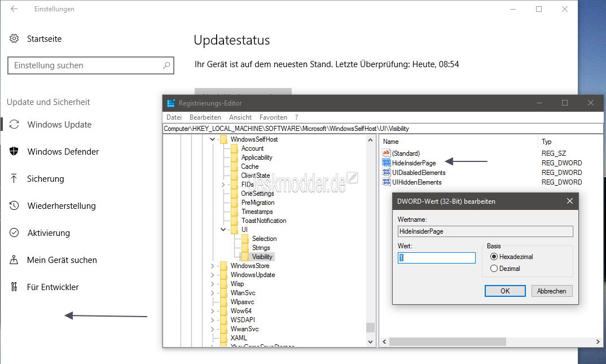This screenshot has height=364, width=606.
Task: Open the Favoriten menu
Action: click(273, 117)
